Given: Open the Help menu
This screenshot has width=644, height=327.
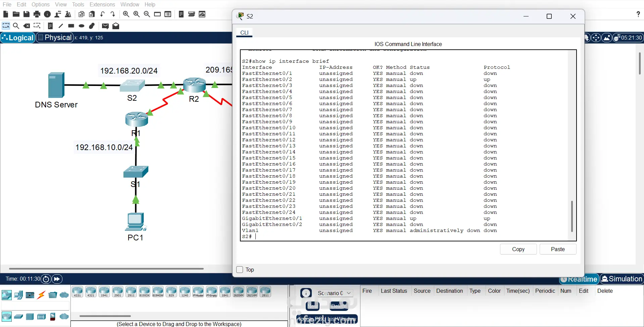Looking at the screenshot, I should [150, 4].
